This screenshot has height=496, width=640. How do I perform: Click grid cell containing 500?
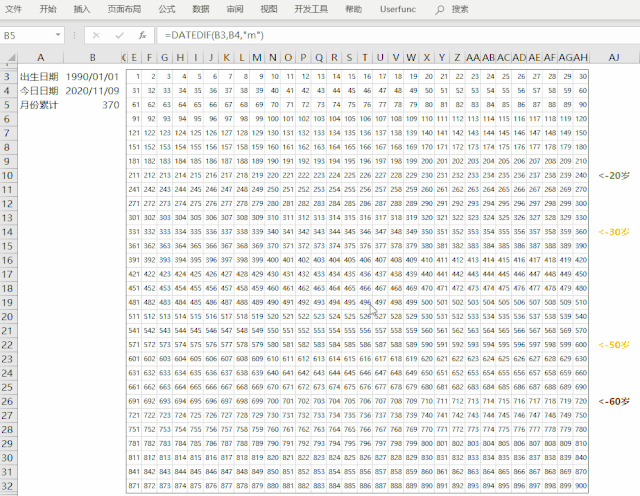click(427, 302)
